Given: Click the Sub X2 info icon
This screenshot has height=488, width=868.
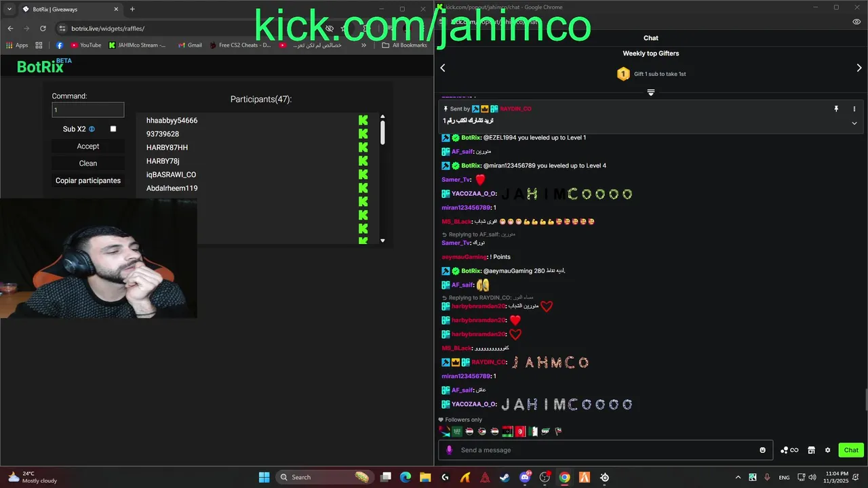Looking at the screenshot, I should (92, 129).
